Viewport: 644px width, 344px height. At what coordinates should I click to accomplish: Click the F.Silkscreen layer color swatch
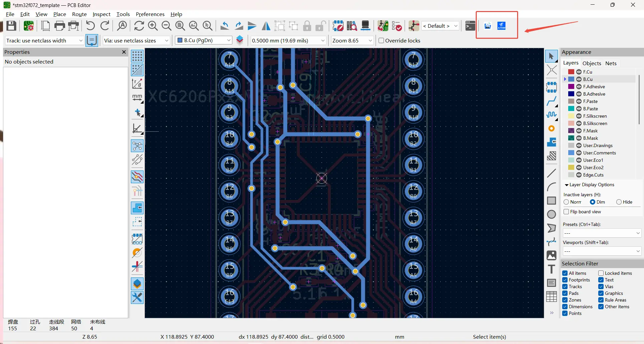coord(571,116)
